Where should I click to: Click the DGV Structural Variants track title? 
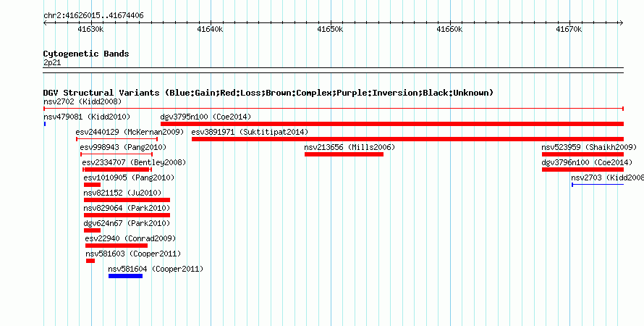coord(268,93)
